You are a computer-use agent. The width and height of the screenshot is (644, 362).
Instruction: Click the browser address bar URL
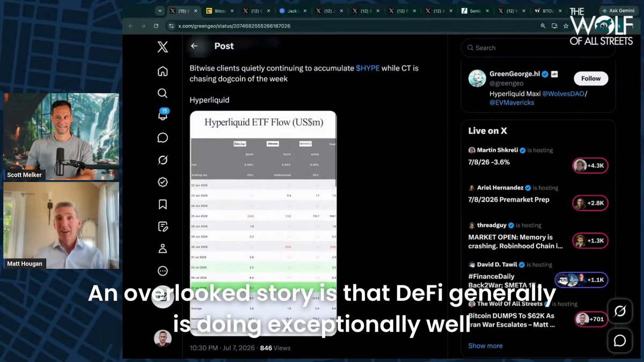[x=235, y=26]
